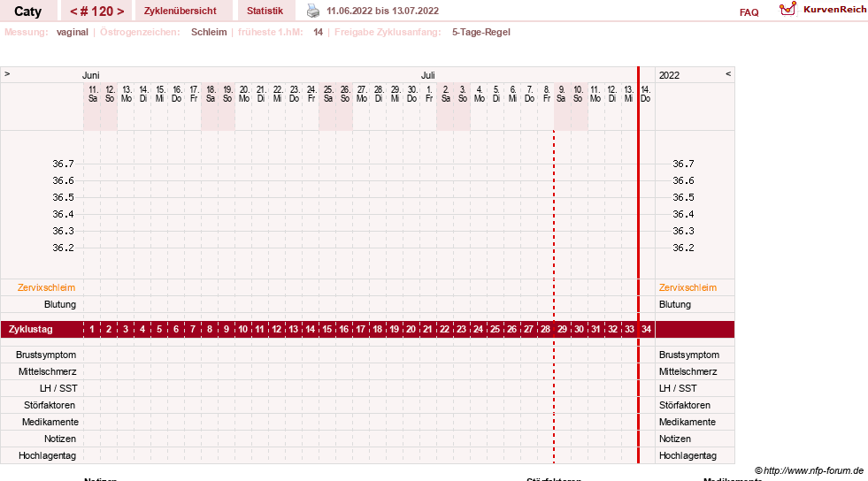This screenshot has height=481, width=868.
Task: Click the left 36.2 temperature label
Action: (63, 248)
